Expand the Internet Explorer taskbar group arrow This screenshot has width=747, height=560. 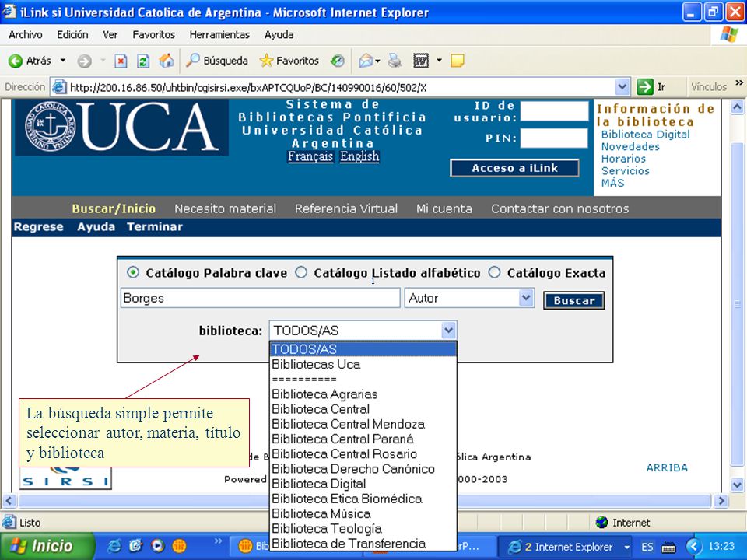click(x=627, y=547)
